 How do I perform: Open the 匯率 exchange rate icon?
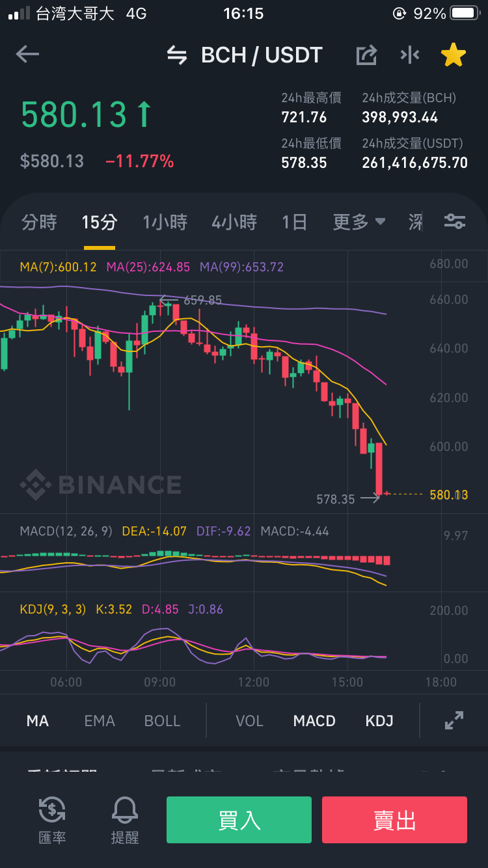52,820
